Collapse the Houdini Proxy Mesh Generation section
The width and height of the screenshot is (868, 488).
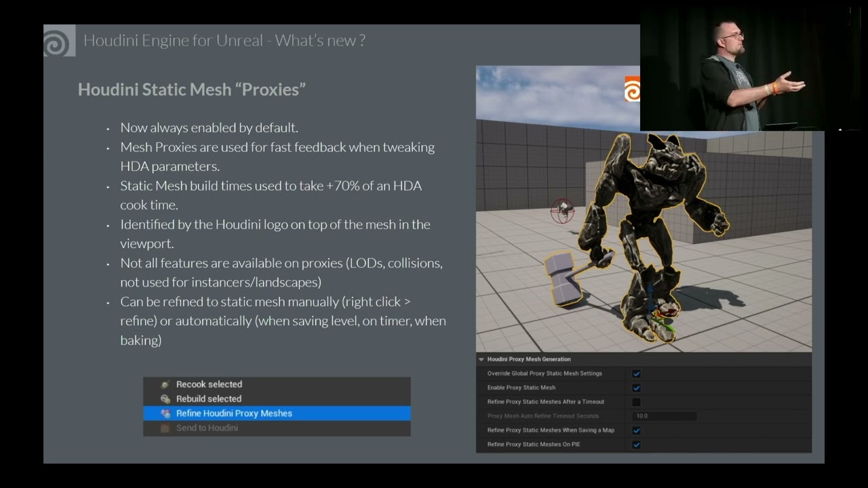tap(481, 359)
